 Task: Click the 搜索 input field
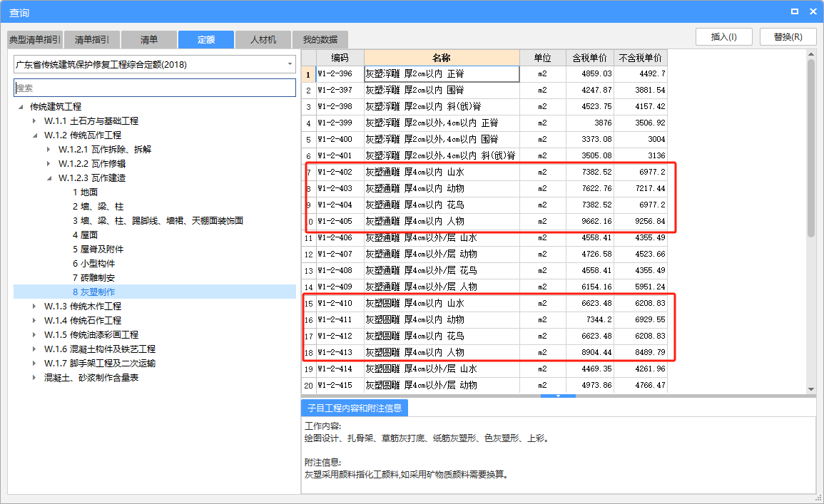click(x=155, y=88)
